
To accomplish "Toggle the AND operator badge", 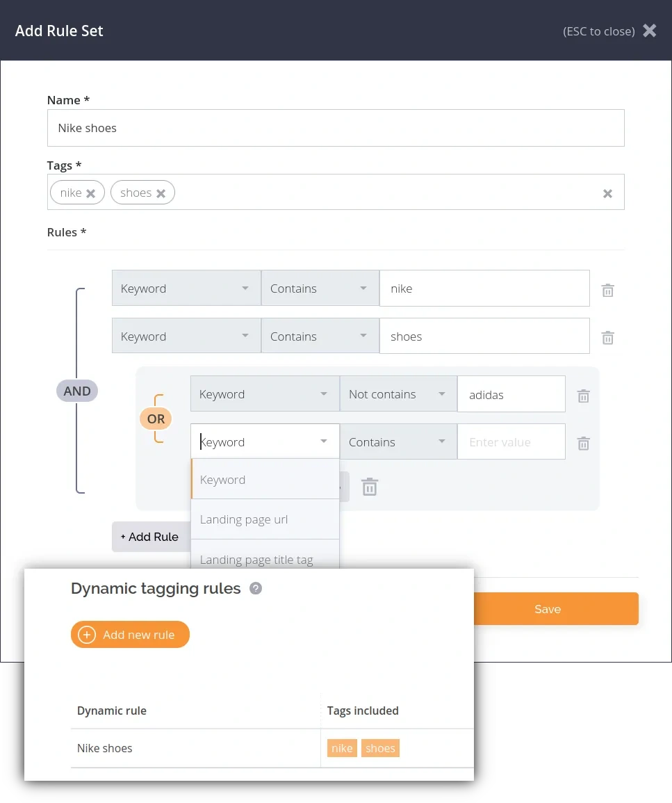I will point(76,390).
